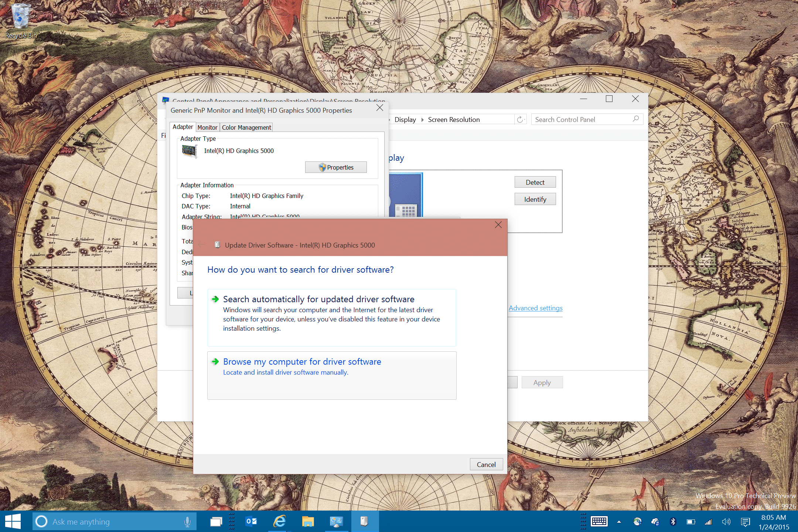The image size is (798, 532).
Task: Click the Ask me anything search box
Action: [x=115, y=522]
